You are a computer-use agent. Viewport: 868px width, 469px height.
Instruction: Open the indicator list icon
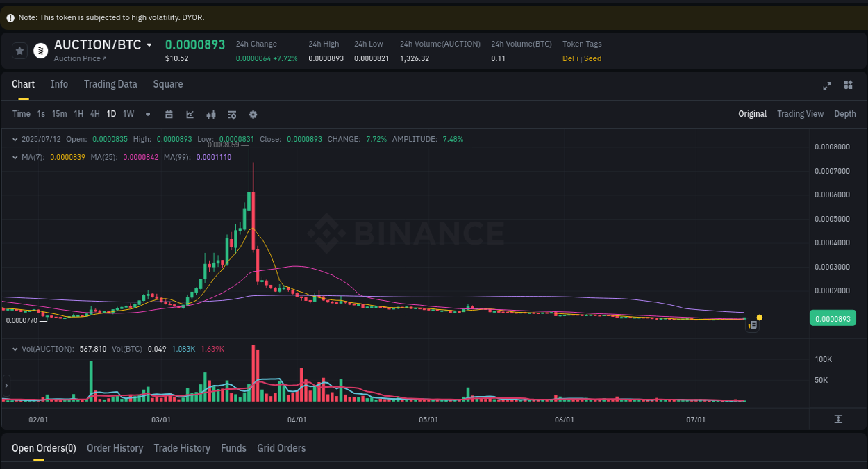(x=232, y=114)
